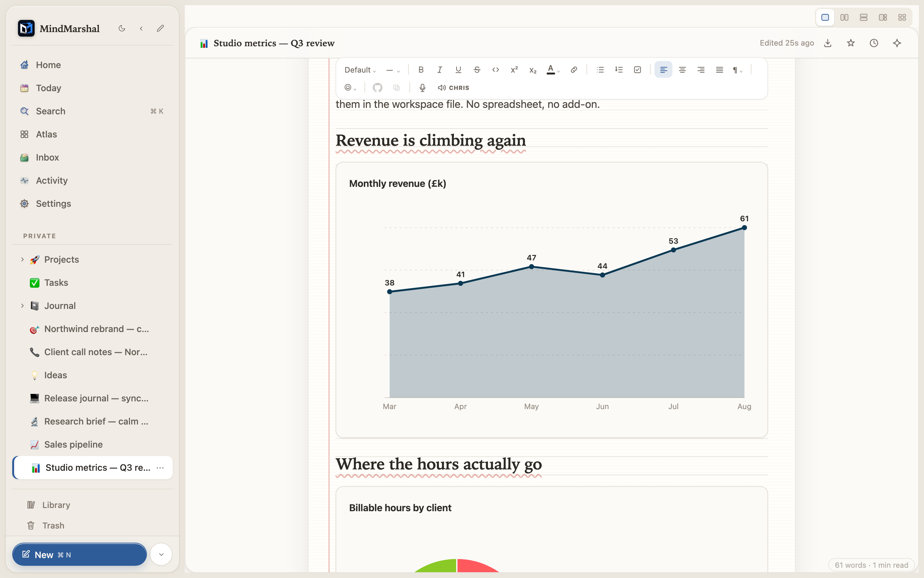Screen dimensions: 924x578
Task: Open the Default text style dropdown
Action: (360, 70)
